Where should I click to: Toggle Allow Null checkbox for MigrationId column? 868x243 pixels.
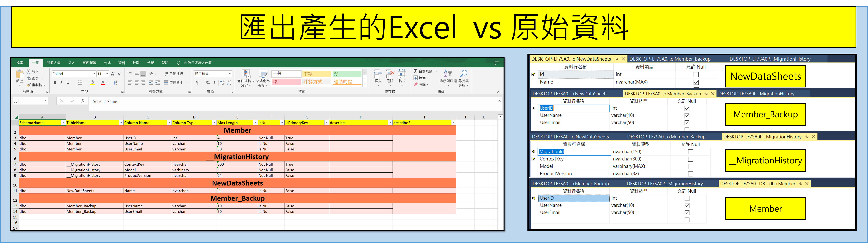690,152
